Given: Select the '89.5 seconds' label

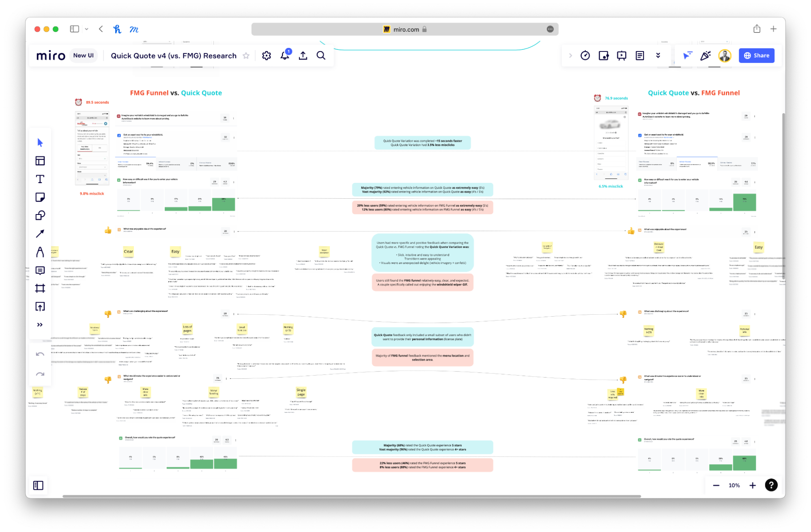Looking at the screenshot, I should tap(97, 103).
